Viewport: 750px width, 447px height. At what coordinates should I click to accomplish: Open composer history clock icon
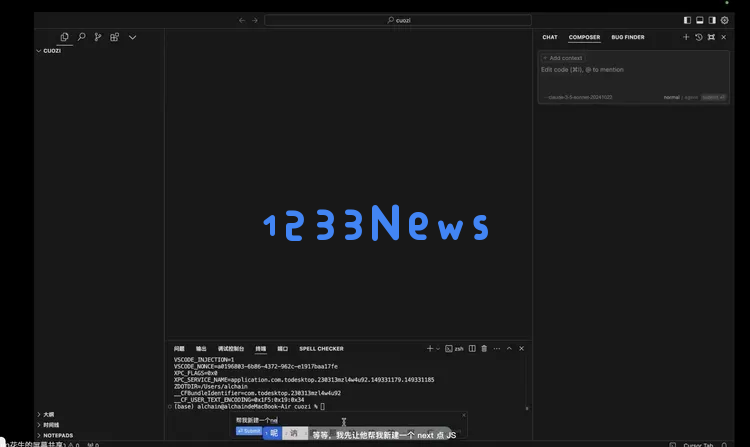(699, 37)
